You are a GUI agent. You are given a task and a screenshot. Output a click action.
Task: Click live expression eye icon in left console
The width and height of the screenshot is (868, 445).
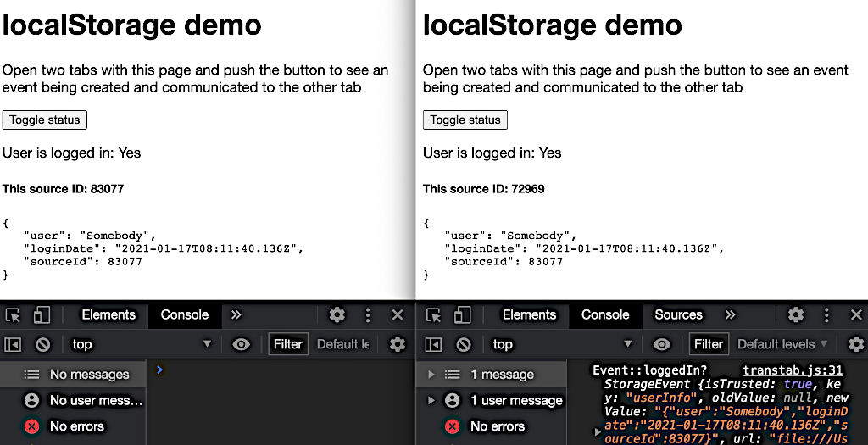coord(241,344)
